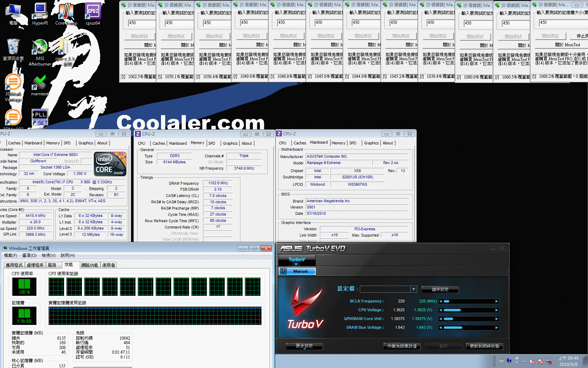Screen dimensions: 588x368
Task: Open the Core Temp thermometer shortcut
Action: point(66,14)
